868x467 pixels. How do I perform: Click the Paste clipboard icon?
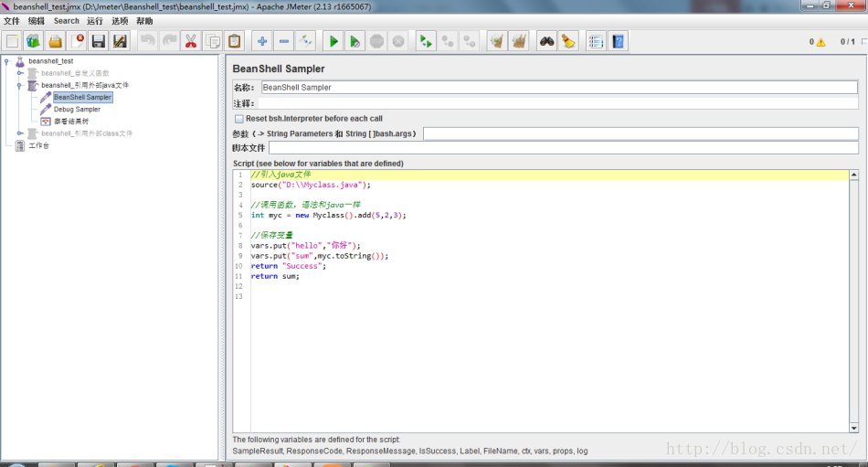point(235,41)
